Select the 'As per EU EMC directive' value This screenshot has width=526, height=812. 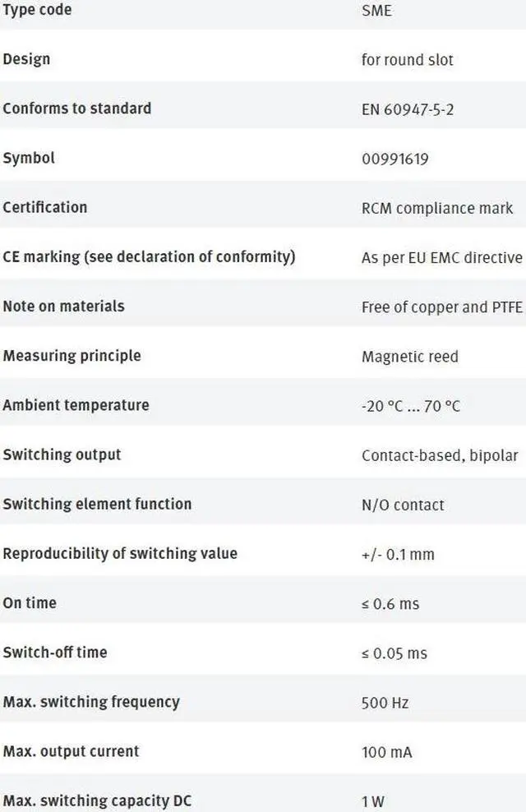(x=441, y=257)
